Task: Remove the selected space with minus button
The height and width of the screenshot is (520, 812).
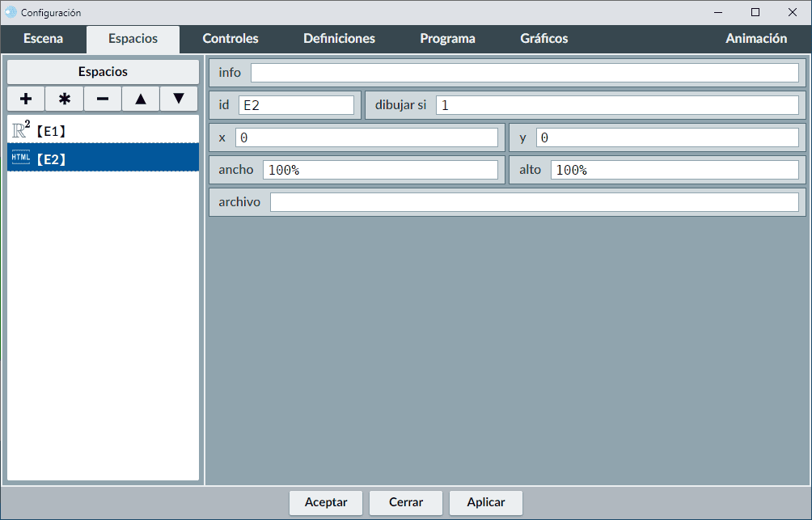Action: 103,99
